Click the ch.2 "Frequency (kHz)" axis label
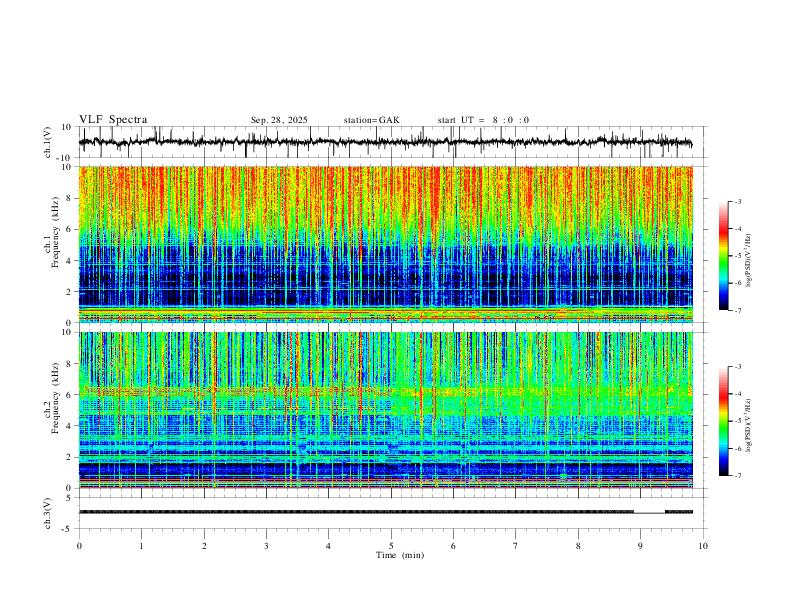Image resolution: width=792 pixels, height=612 pixels. pyautogui.click(x=56, y=398)
